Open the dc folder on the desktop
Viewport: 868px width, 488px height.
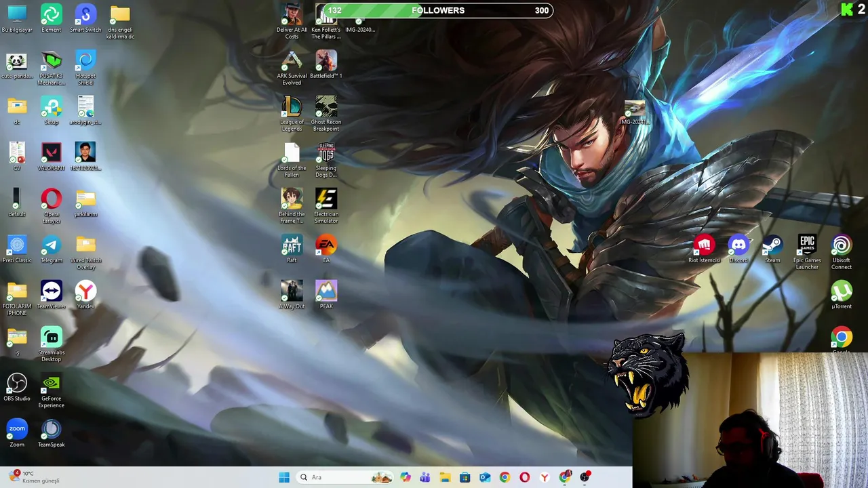click(x=17, y=110)
